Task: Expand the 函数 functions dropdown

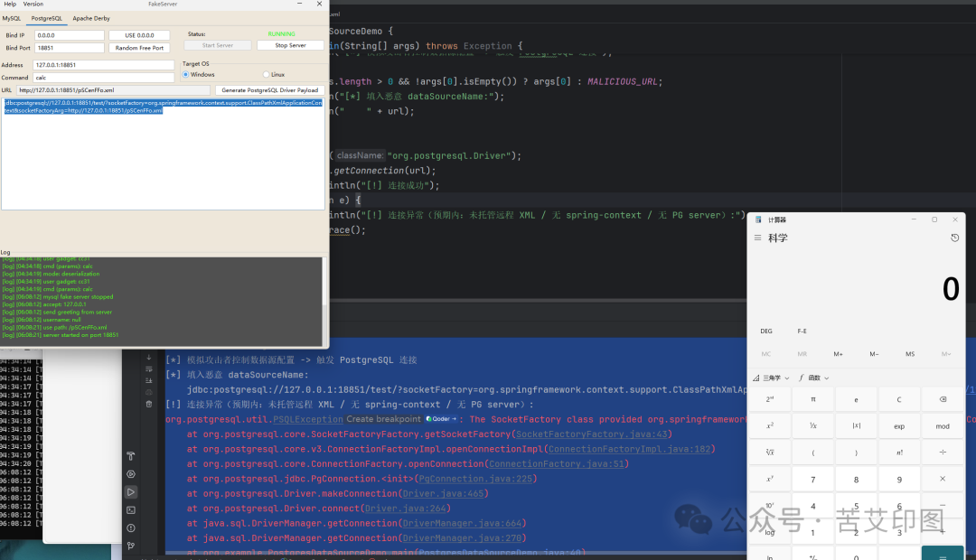Action: pyautogui.click(x=813, y=378)
